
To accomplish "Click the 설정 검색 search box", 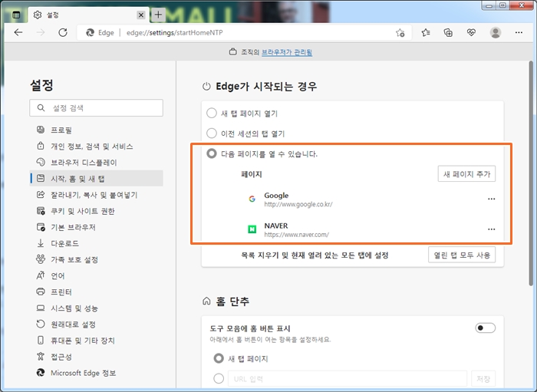I will click(x=96, y=108).
